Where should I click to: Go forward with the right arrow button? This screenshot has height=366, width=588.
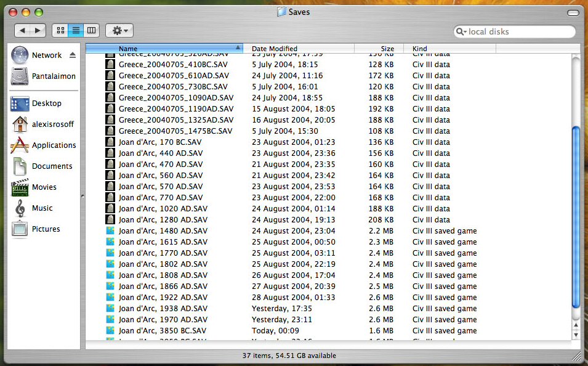coord(38,30)
